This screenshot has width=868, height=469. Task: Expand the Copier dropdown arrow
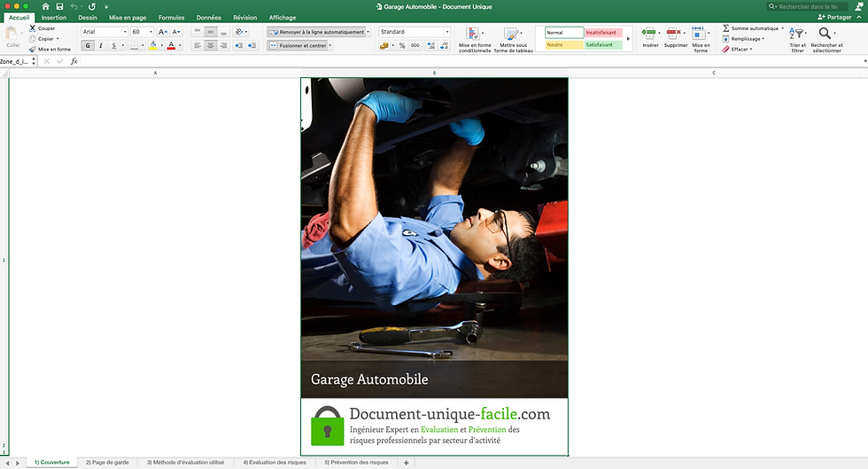(x=58, y=39)
